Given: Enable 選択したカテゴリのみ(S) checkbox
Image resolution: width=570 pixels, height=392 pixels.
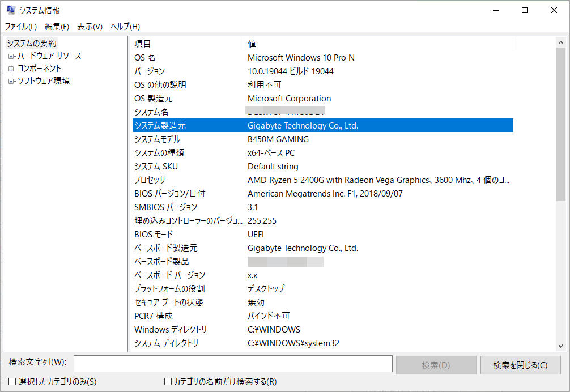Looking at the screenshot, I should (12, 381).
